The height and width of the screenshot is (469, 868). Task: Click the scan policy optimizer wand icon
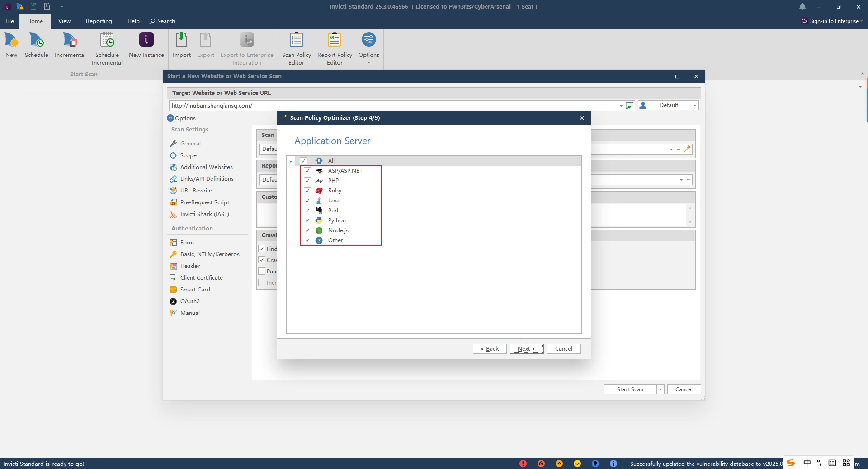coord(687,149)
